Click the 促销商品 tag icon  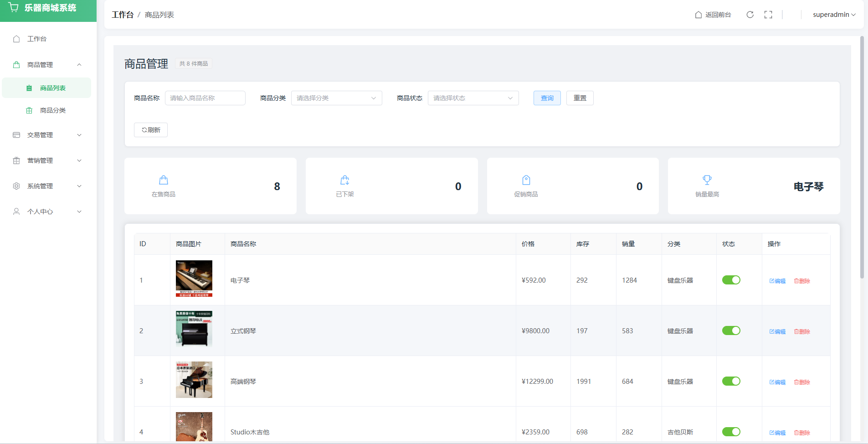click(x=526, y=180)
